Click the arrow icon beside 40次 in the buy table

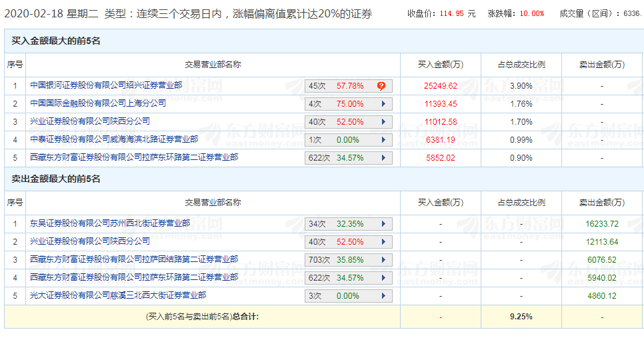click(383, 122)
